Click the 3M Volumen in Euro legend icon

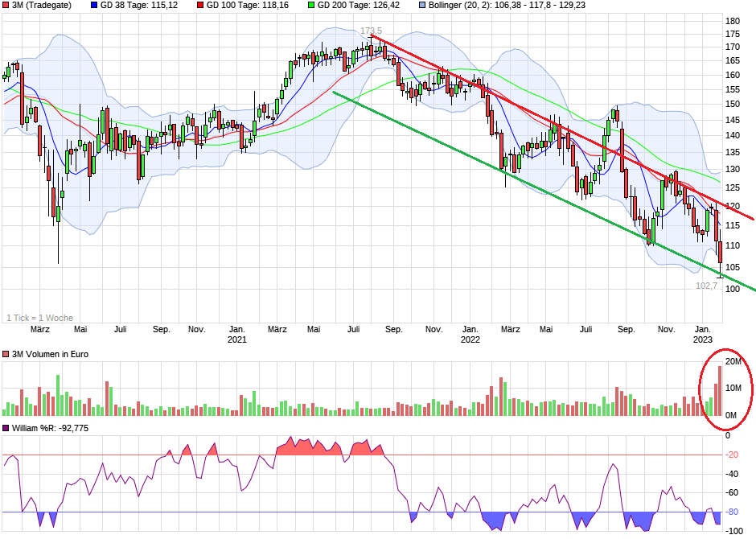(6, 352)
